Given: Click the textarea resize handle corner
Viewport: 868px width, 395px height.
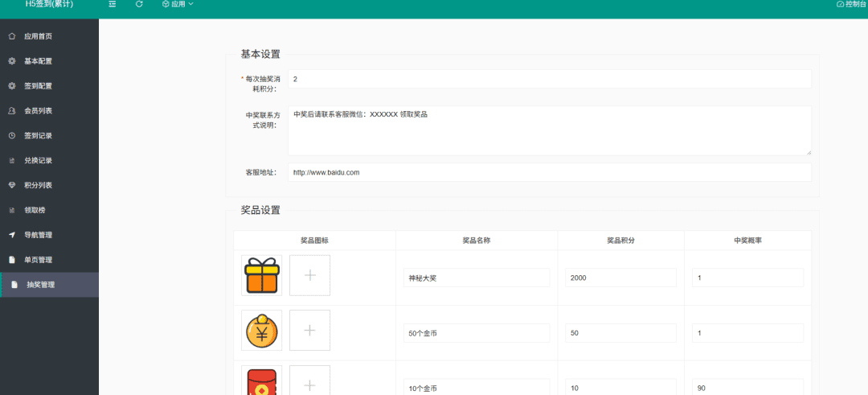Looking at the screenshot, I should click(809, 152).
